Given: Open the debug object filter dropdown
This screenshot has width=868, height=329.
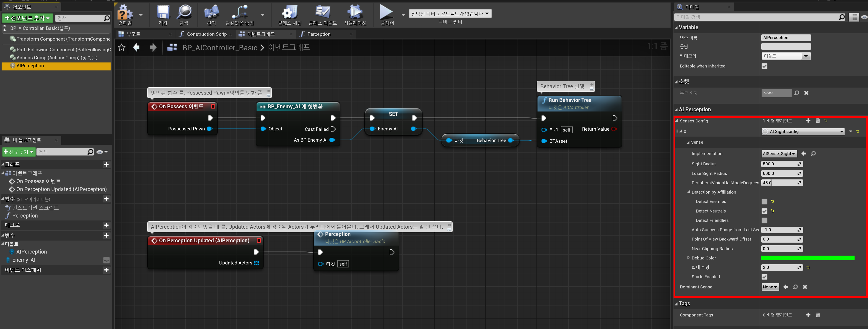Looking at the screenshot, I should pyautogui.click(x=450, y=13).
